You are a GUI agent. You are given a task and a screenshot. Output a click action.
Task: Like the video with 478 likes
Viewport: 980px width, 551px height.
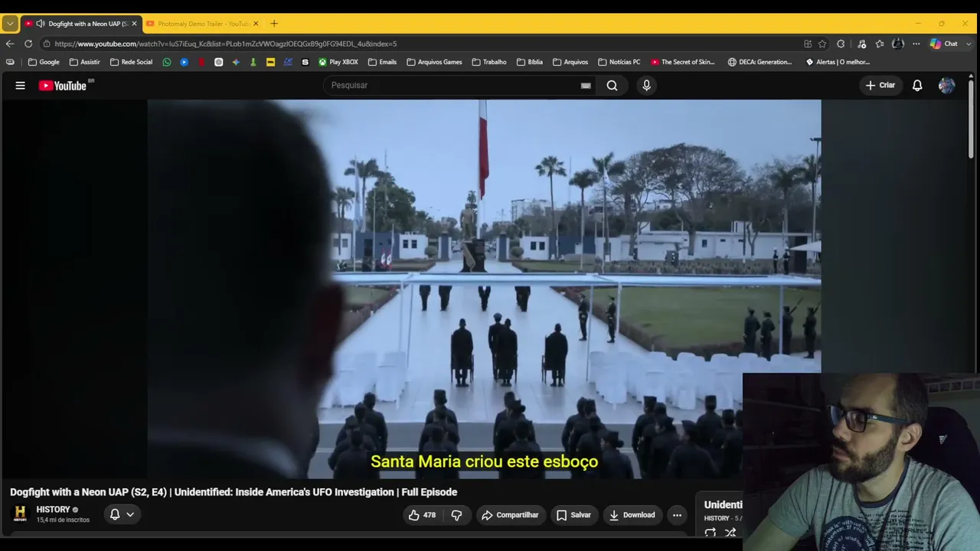tap(422, 515)
